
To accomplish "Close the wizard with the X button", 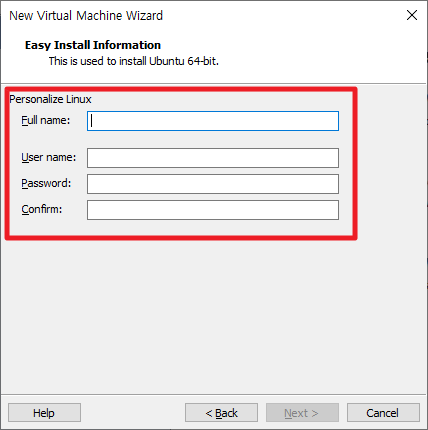I will 412,15.
